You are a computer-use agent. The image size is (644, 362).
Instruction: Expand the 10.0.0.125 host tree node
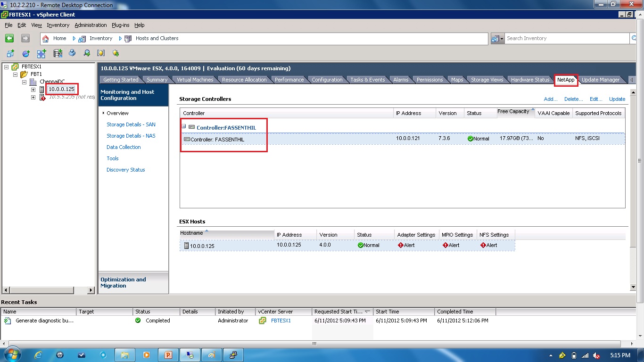coord(33,89)
